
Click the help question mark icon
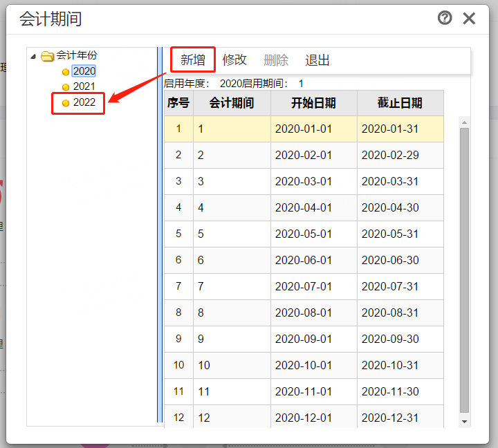pos(445,18)
